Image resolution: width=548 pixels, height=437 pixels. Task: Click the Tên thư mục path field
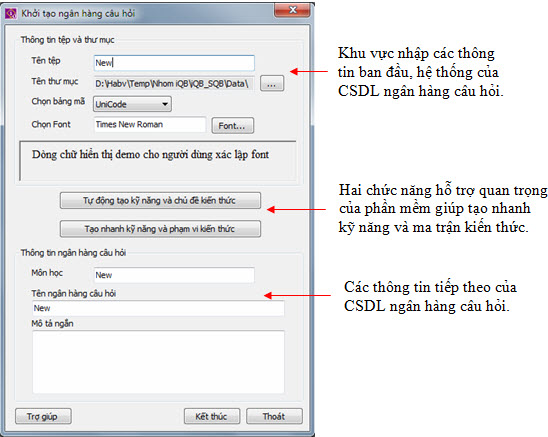pos(174,84)
